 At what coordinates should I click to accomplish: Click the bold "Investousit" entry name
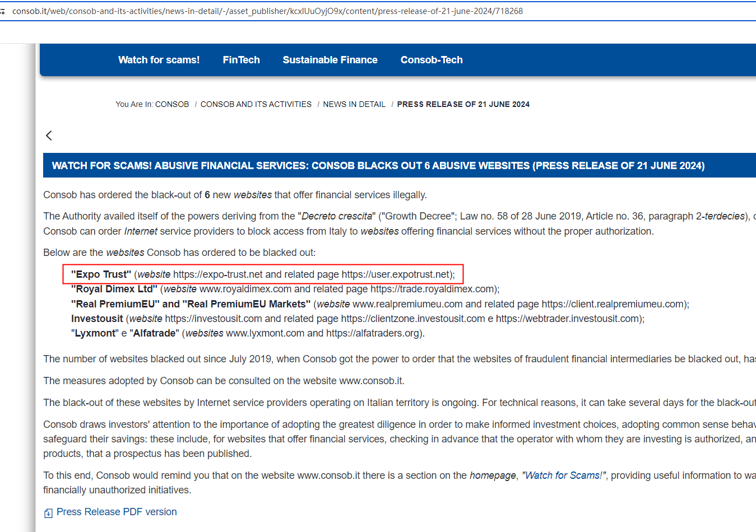point(97,319)
